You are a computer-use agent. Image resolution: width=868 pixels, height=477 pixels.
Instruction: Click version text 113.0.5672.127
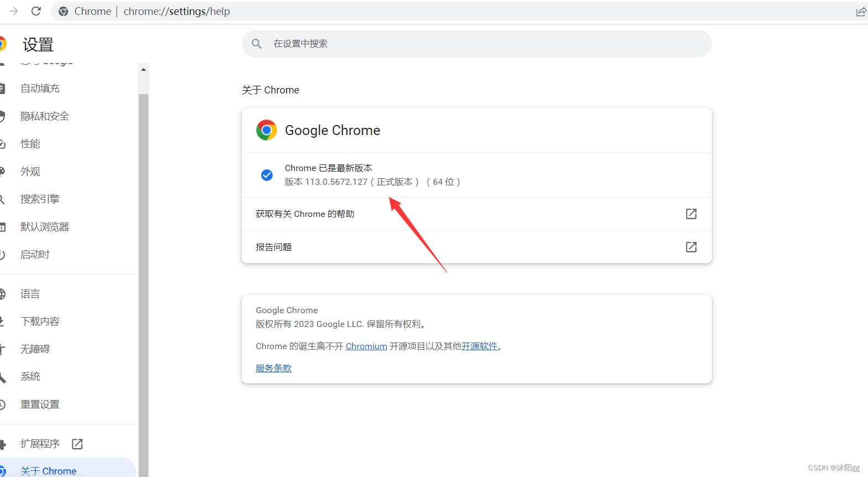pos(336,182)
